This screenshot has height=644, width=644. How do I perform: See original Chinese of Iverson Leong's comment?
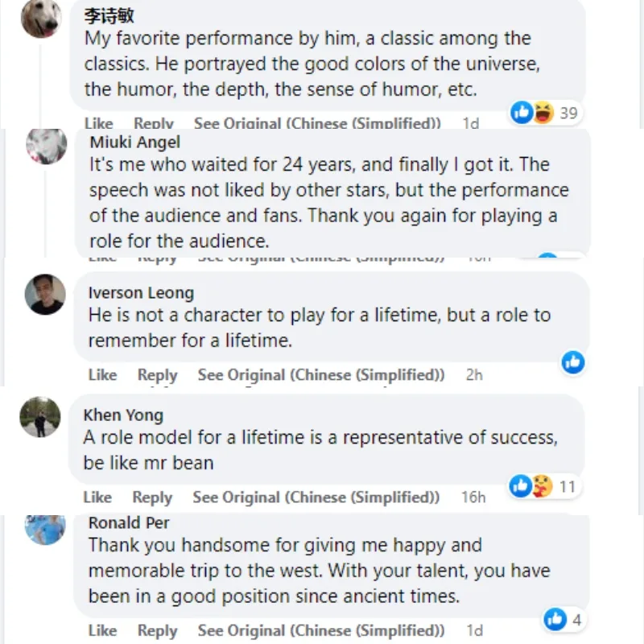(x=320, y=375)
